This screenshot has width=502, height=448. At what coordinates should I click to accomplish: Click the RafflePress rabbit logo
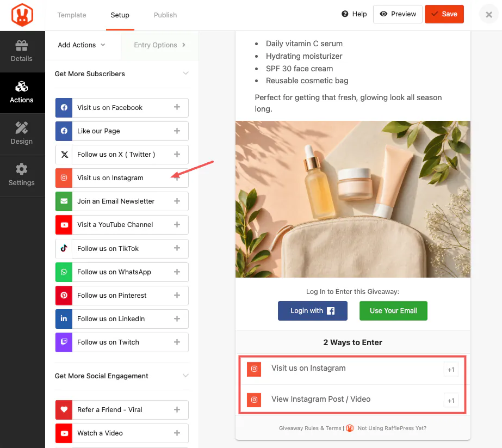point(22,15)
